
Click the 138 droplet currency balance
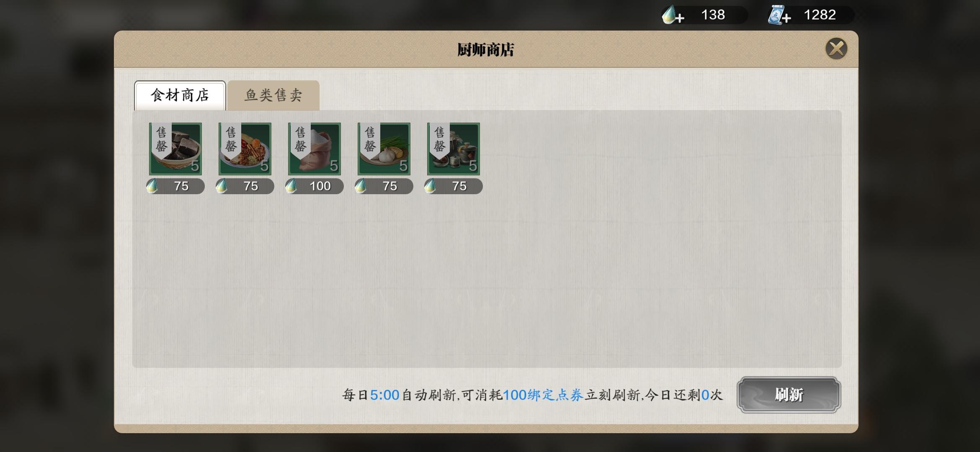(x=713, y=15)
